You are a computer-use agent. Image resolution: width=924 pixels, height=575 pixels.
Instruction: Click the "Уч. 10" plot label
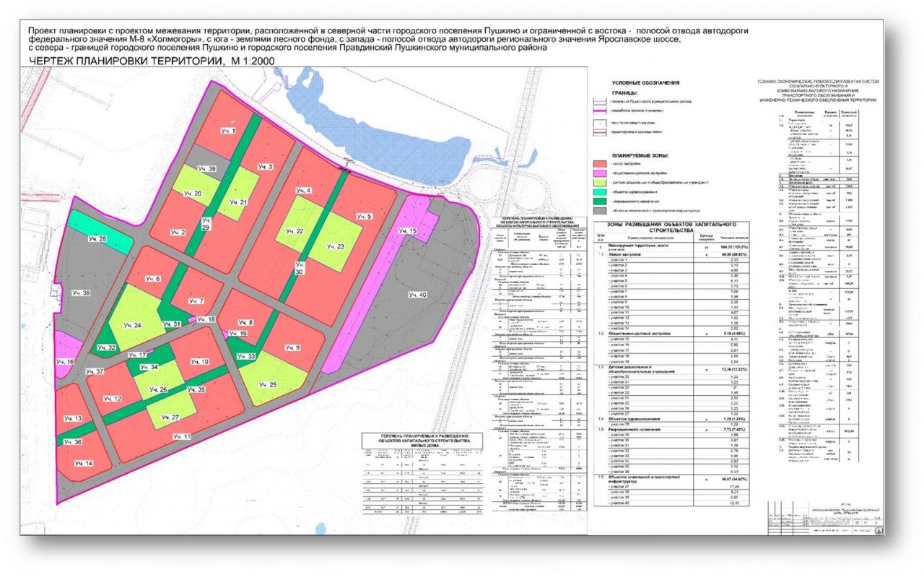pyautogui.click(x=199, y=361)
